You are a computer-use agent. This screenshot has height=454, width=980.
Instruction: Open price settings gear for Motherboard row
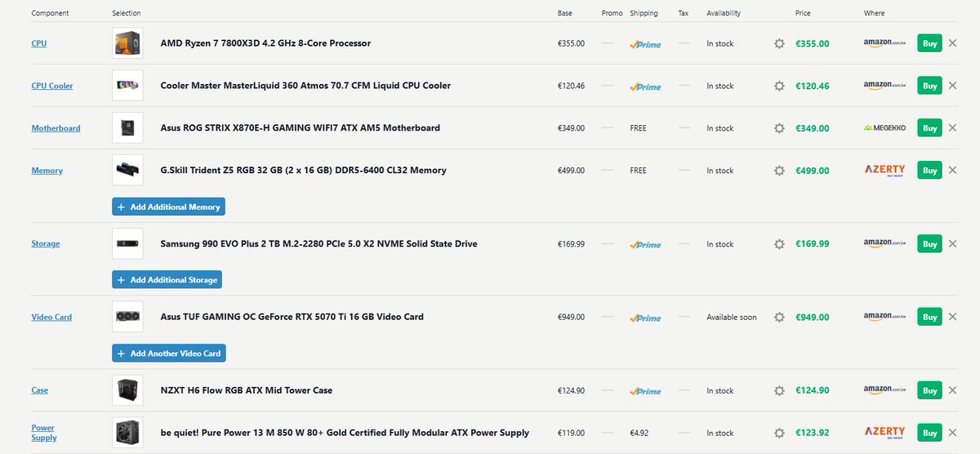[x=779, y=128]
